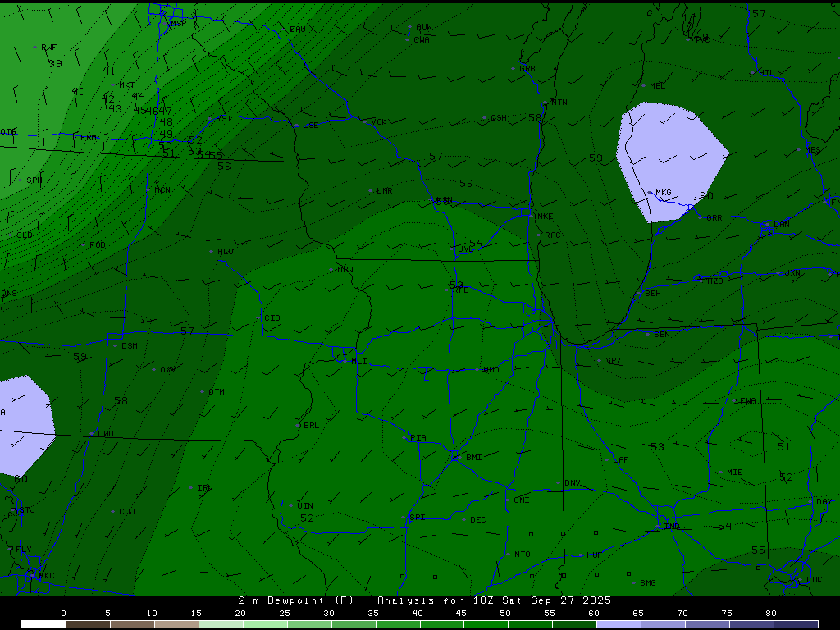Screen dimensions: 840x630
Task: Click the VPZ station label
Action: click(x=614, y=361)
